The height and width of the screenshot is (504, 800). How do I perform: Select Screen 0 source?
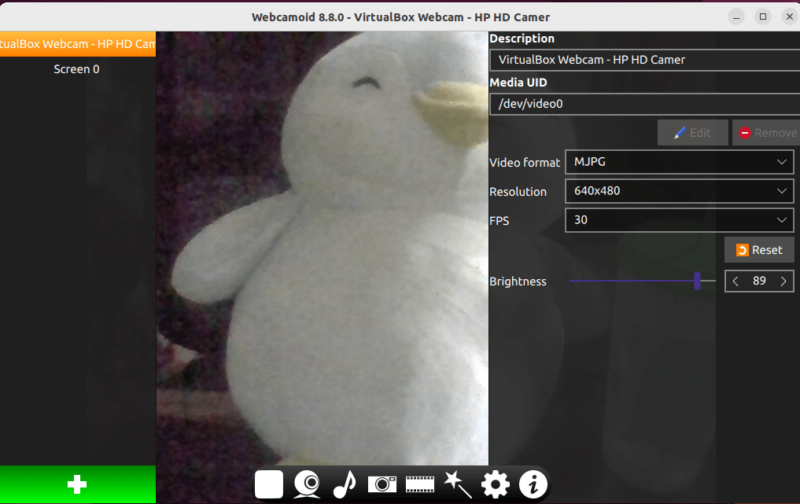click(78, 69)
